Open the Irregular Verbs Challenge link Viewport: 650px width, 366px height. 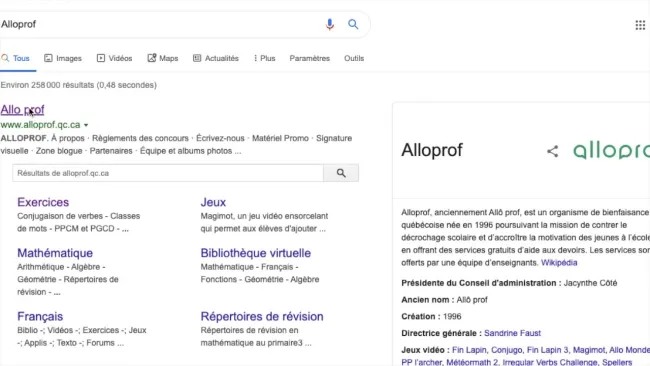(x=550, y=362)
